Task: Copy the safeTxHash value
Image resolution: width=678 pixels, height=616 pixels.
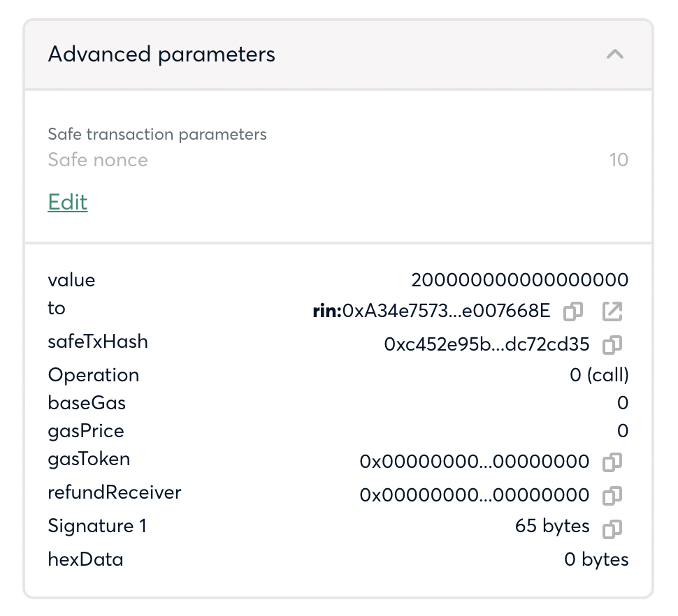Action: tap(612, 345)
